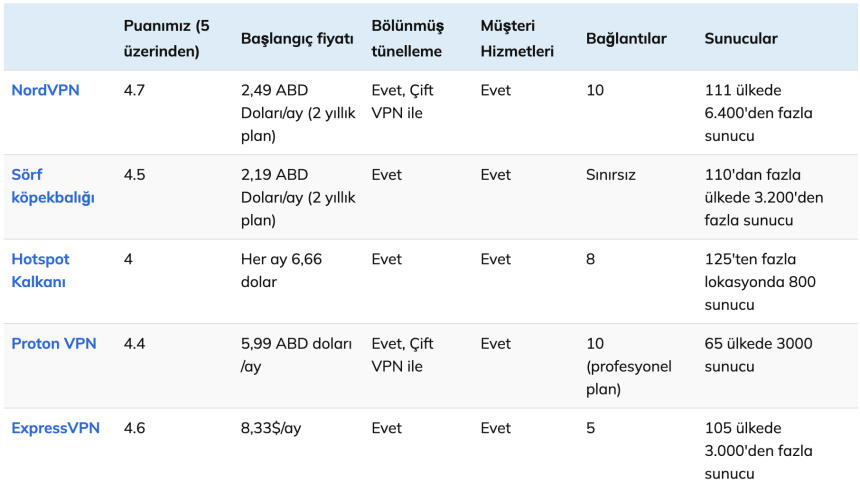Open the Sörf köpekbalığı link

click(52, 186)
